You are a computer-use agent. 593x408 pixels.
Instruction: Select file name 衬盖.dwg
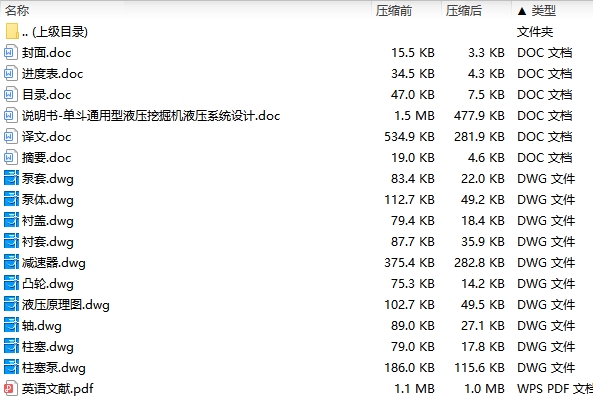click(48, 221)
